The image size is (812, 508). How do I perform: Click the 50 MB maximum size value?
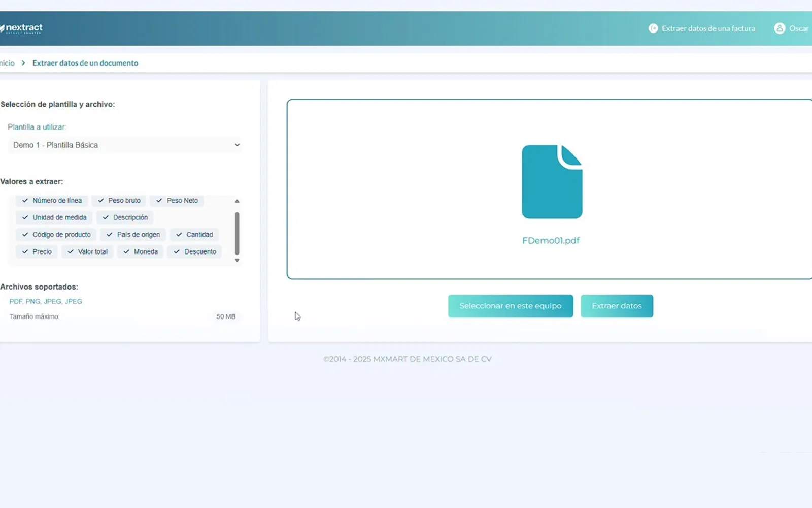pos(226,316)
